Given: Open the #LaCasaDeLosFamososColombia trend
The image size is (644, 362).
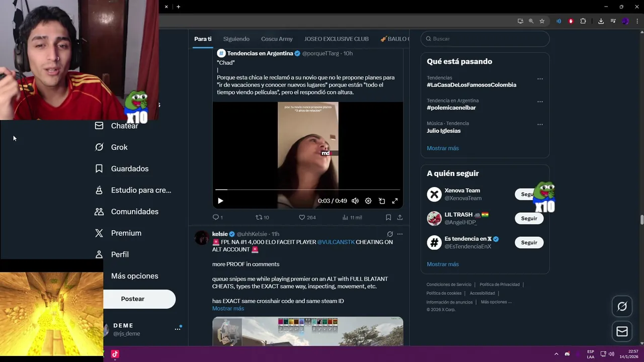Looking at the screenshot, I should (471, 85).
